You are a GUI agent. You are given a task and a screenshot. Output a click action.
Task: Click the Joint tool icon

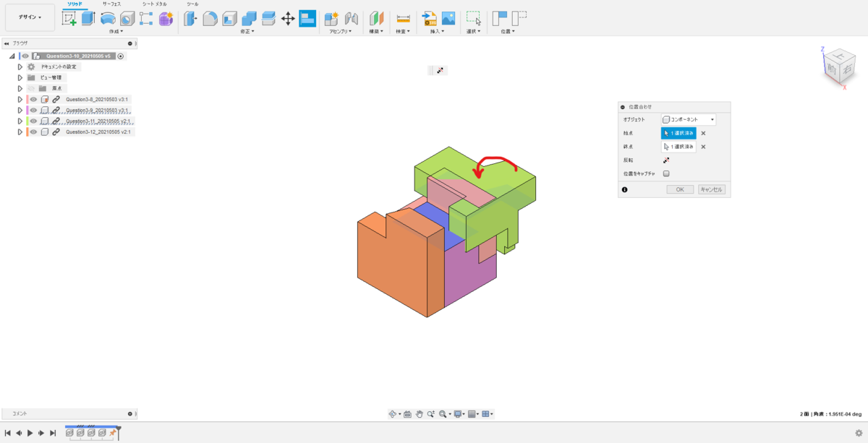pyautogui.click(x=352, y=19)
